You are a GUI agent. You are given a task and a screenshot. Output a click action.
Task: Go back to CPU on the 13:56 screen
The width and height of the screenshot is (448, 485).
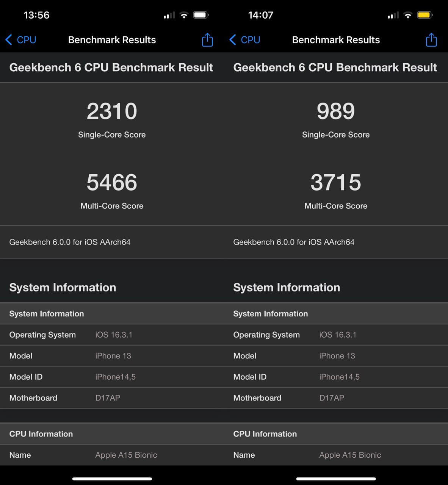pyautogui.click(x=21, y=40)
